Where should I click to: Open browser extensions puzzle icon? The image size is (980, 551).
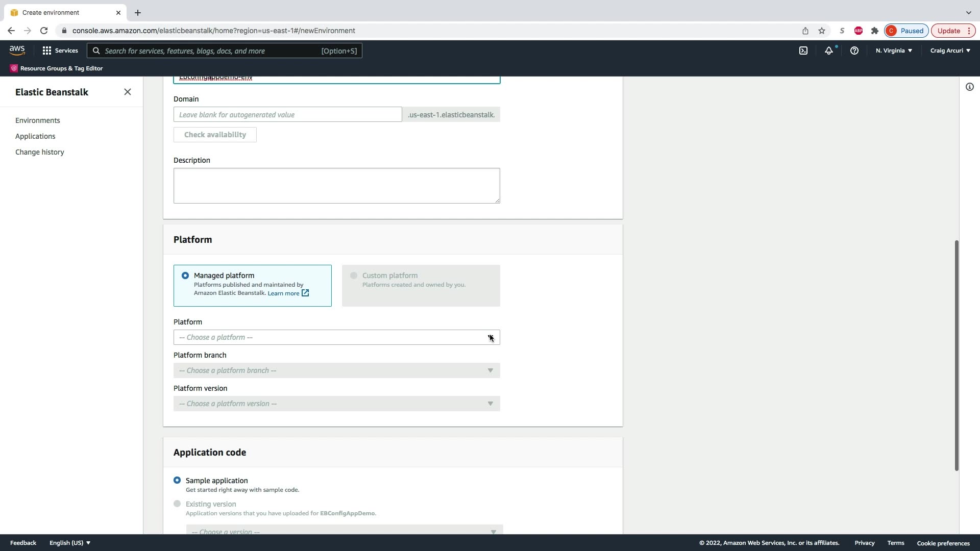click(x=875, y=31)
